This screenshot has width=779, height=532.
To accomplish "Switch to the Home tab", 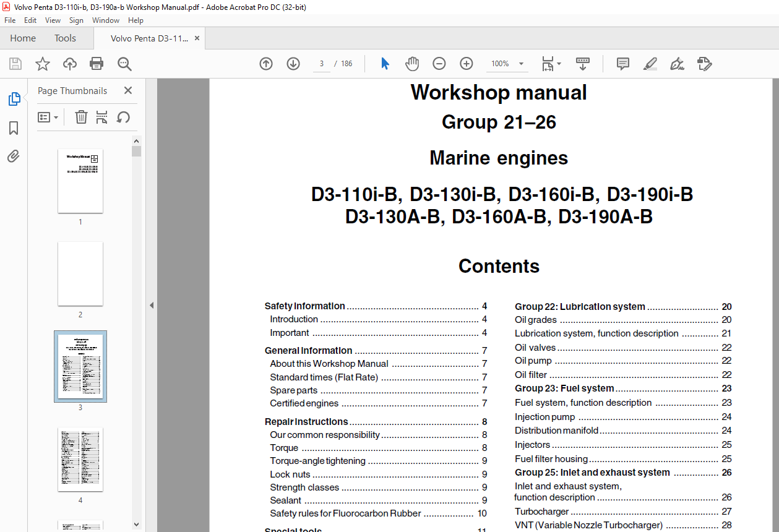I will [x=23, y=38].
